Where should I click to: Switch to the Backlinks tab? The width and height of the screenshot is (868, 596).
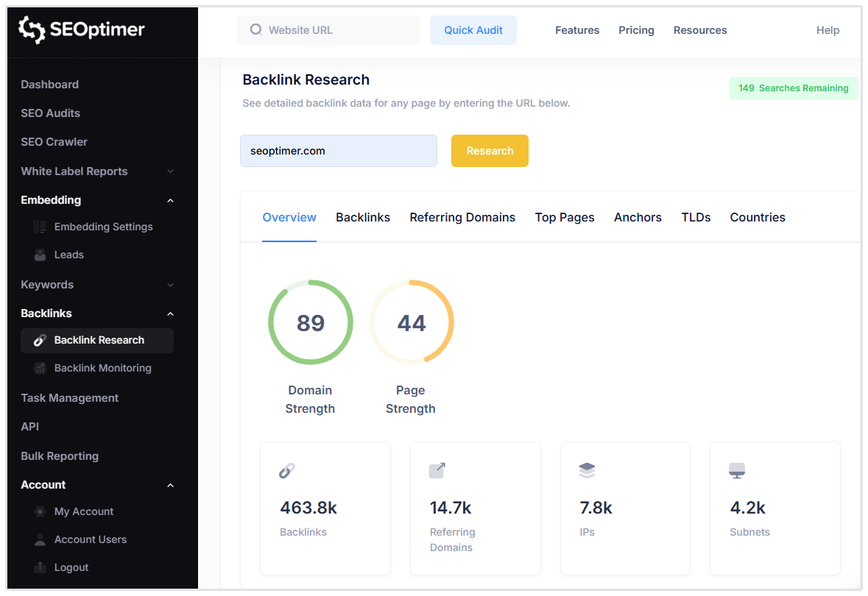[x=363, y=218]
